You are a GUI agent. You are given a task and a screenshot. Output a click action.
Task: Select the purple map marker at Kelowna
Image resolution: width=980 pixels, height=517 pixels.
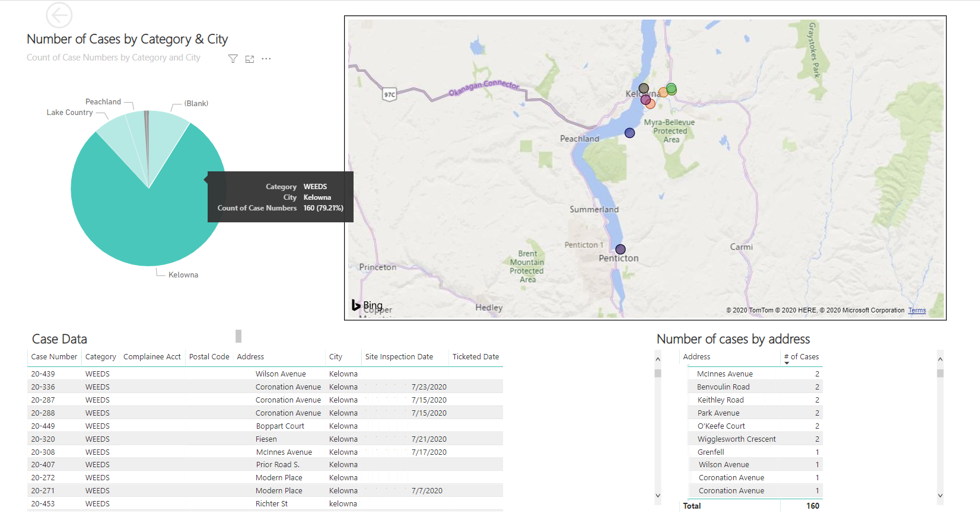tap(645, 100)
